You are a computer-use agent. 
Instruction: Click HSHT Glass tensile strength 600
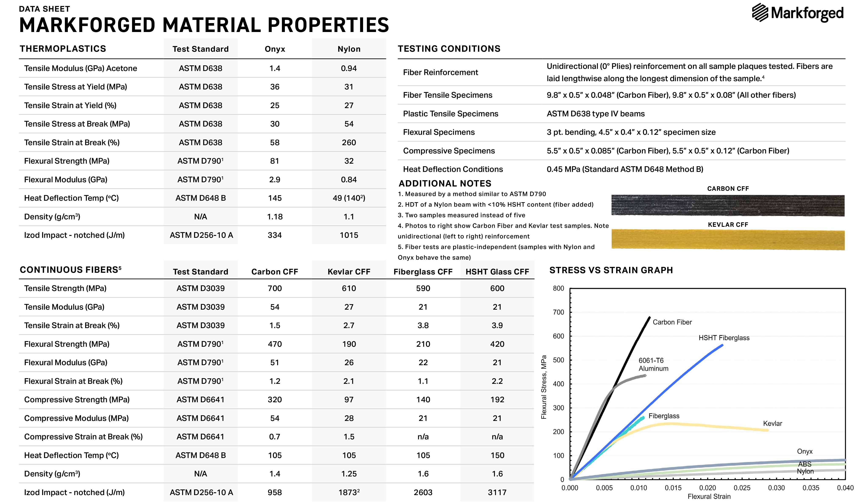(497, 288)
